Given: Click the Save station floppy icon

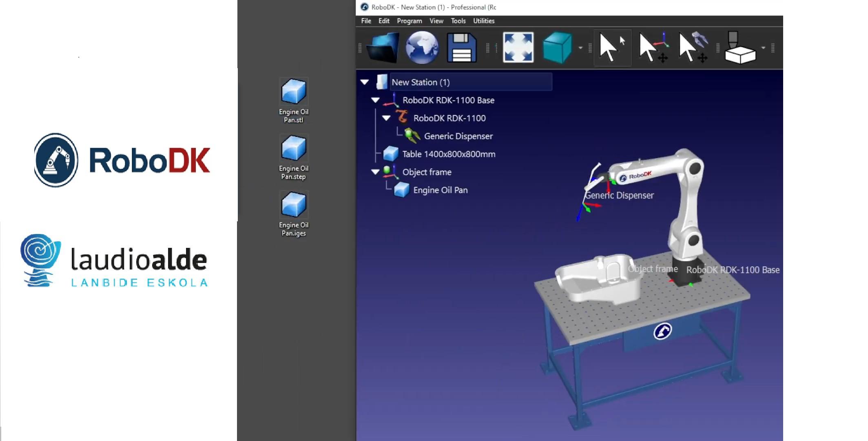Looking at the screenshot, I should pos(461,48).
